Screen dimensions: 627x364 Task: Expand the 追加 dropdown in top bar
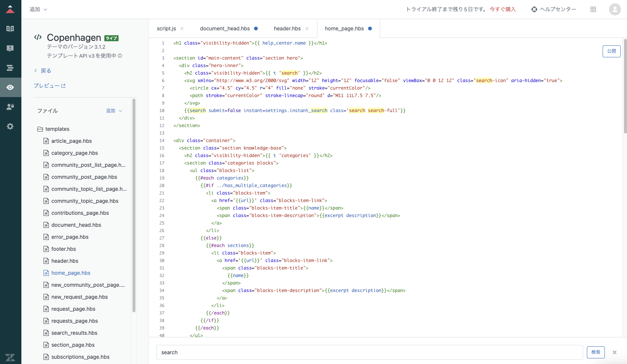[x=38, y=9]
